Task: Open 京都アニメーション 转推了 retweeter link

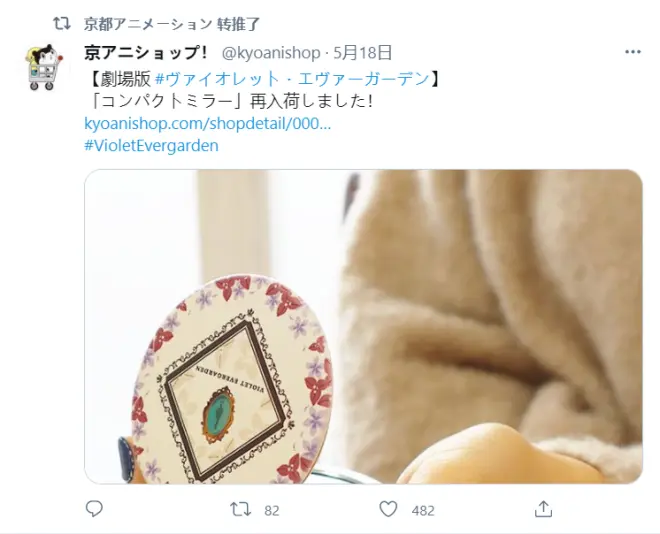Action: [x=172, y=24]
